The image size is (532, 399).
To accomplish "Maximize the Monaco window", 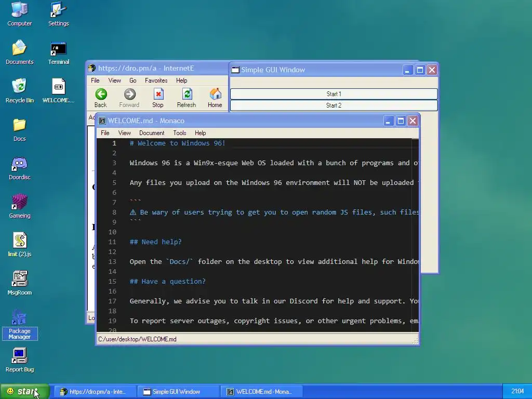I will (401, 121).
